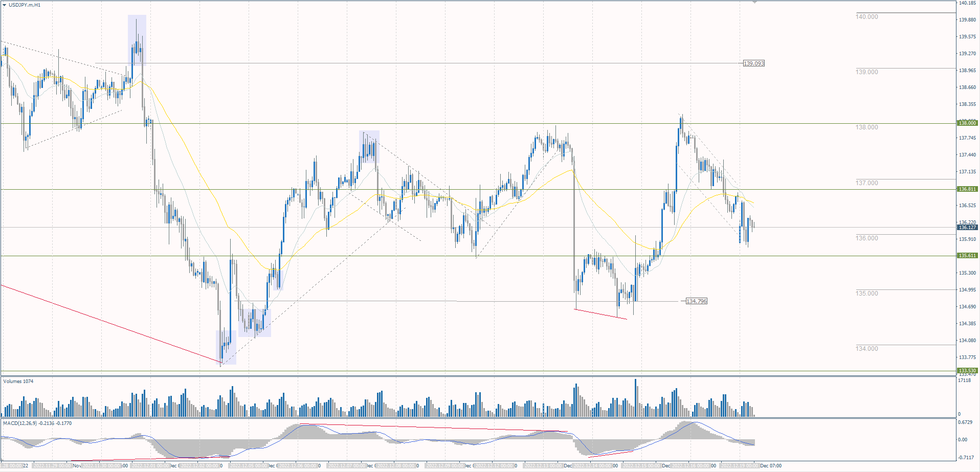
Task: Click the large 135.000 level label
Action: coord(866,294)
